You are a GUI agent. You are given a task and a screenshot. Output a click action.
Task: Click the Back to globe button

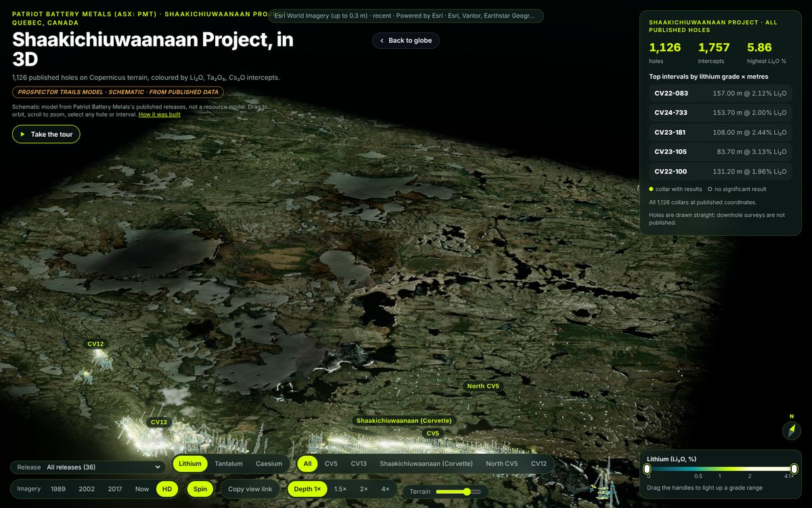coord(406,41)
